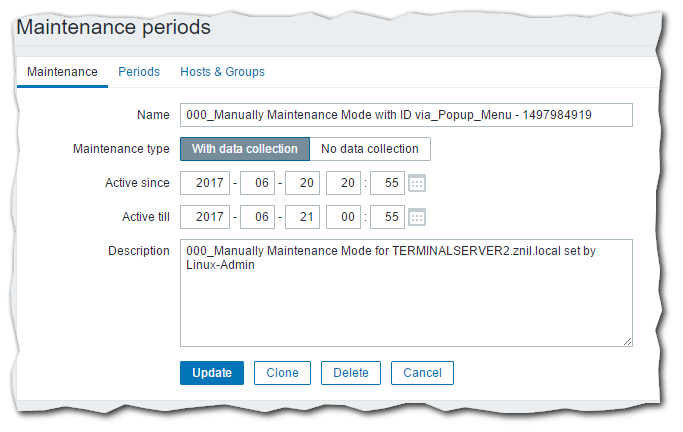Switch to the Periods tab

pyautogui.click(x=139, y=72)
